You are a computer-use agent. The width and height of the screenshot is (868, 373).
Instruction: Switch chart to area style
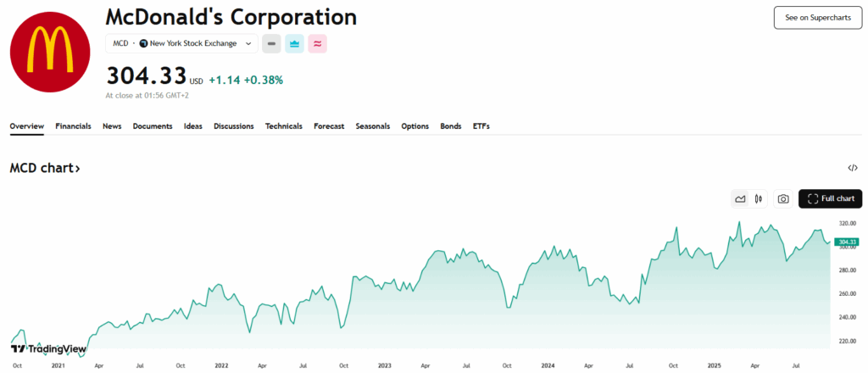[741, 199]
